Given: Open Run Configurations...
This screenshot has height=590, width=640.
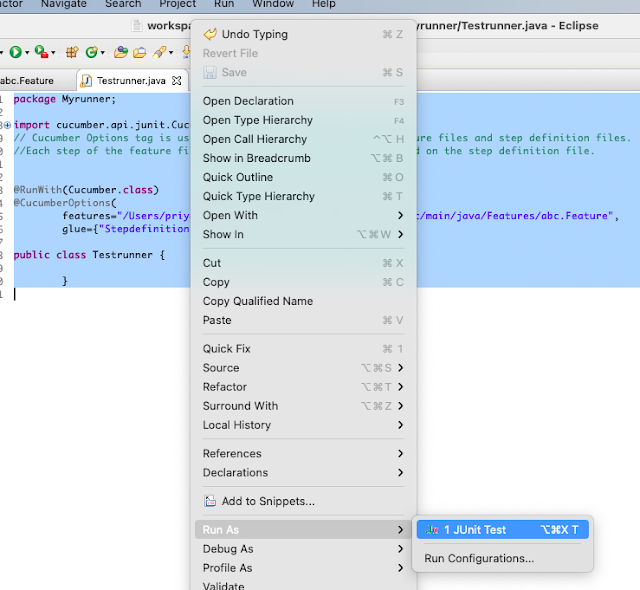Looking at the screenshot, I should [x=502, y=558].
